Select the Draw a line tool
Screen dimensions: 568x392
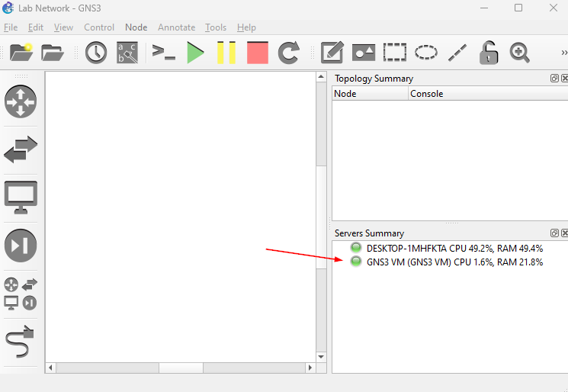click(x=457, y=53)
